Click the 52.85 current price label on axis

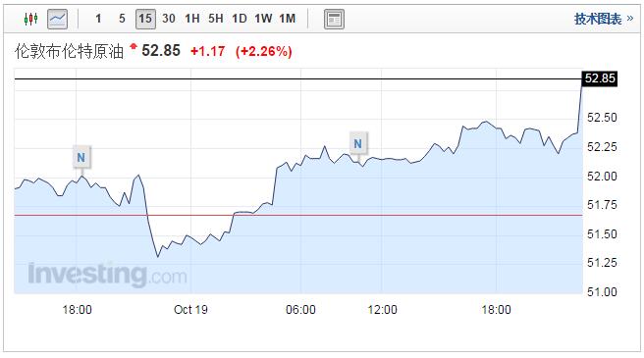pyautogui.click(x=600, y=78)
